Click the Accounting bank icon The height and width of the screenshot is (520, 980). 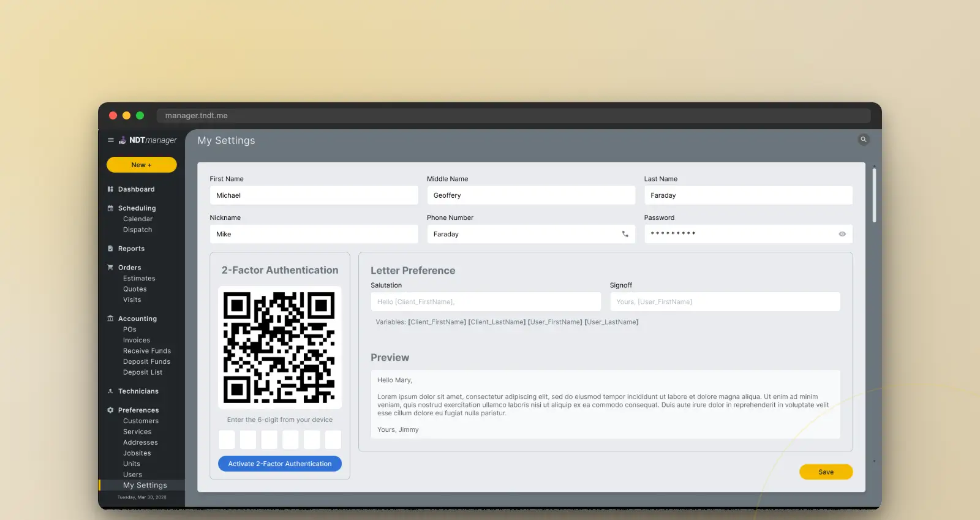click(110, 318)
